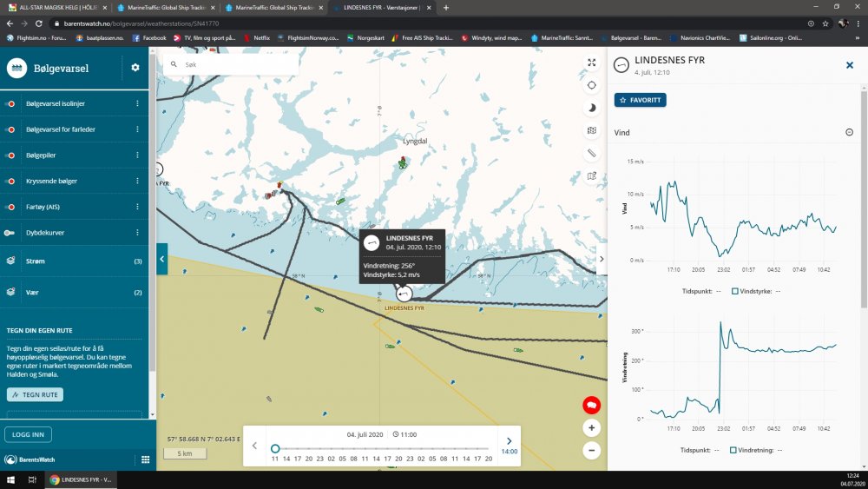Collapse the Vind chart section

click(x=849, y=132)
